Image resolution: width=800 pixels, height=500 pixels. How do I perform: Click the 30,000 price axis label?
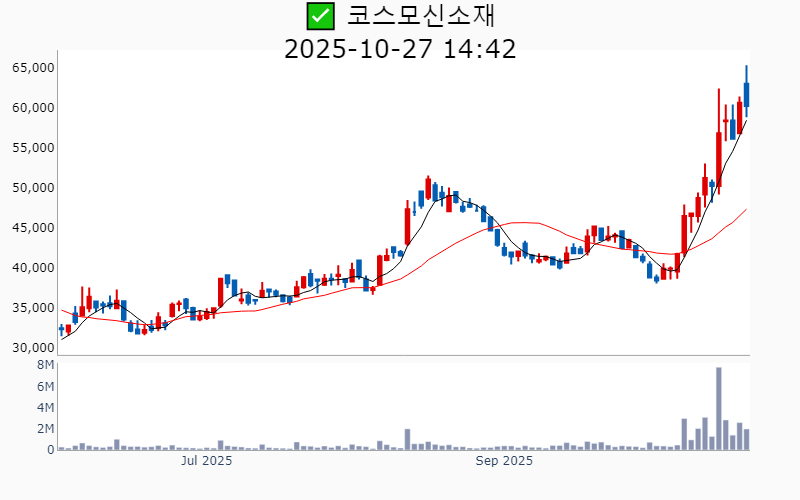(32, 348)
